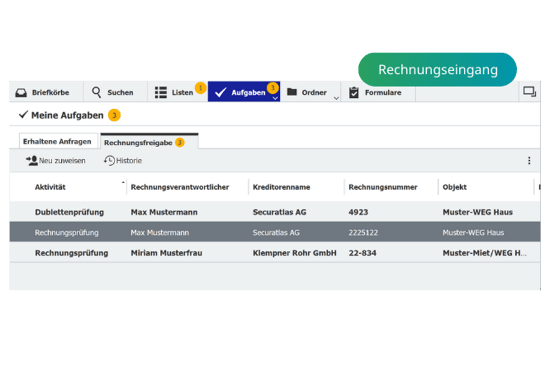The width and height of the screenshot is (550, 371).
Task: Click Max Mustermann in highlighted row
Action: click(160, 232)
